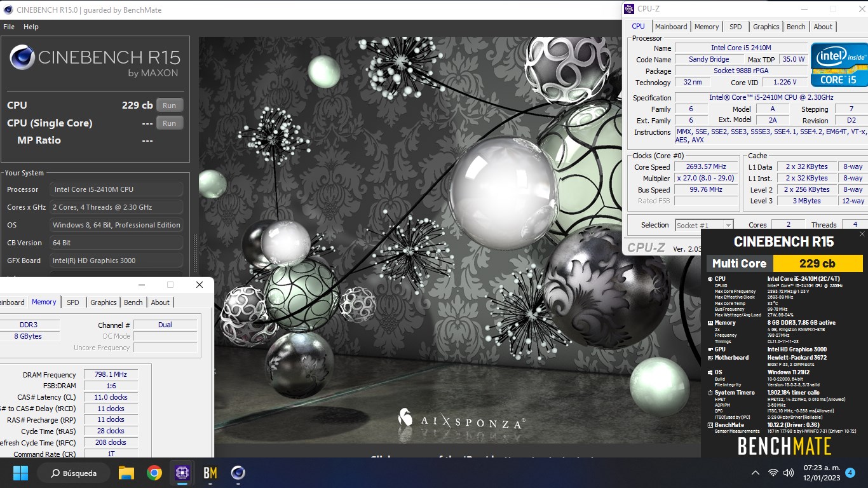The width and height of the screenshot is (868, 488).
Task: Open the volume speaker tray icon
Action: (789, 473)
